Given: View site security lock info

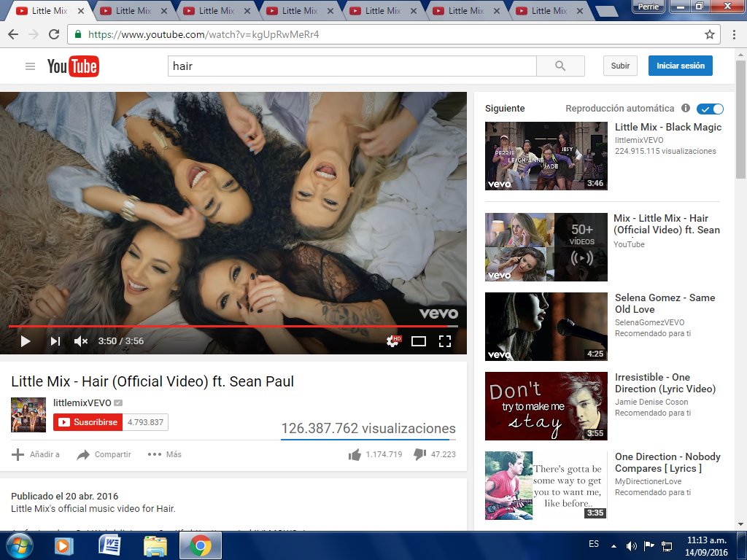Looking at the screenshot, I should pos(78,34).
